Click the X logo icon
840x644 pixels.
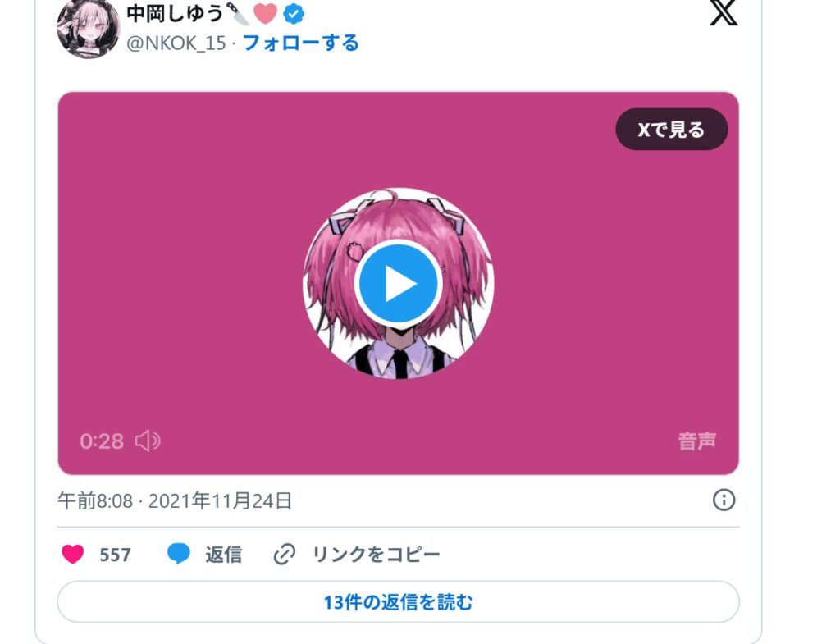click(724, 13)
